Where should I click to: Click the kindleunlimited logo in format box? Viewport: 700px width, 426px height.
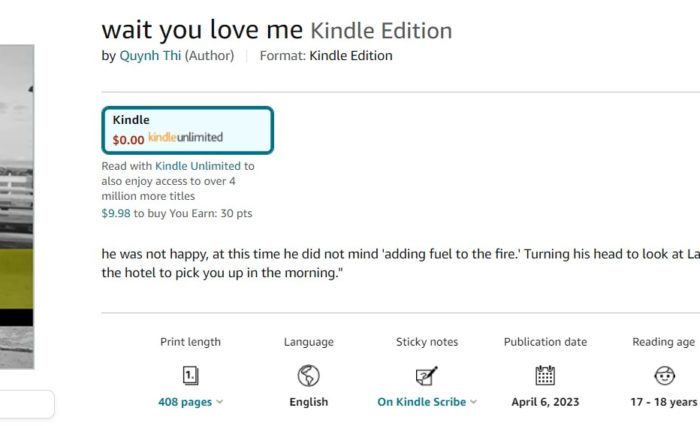click(x=185, y=138)
